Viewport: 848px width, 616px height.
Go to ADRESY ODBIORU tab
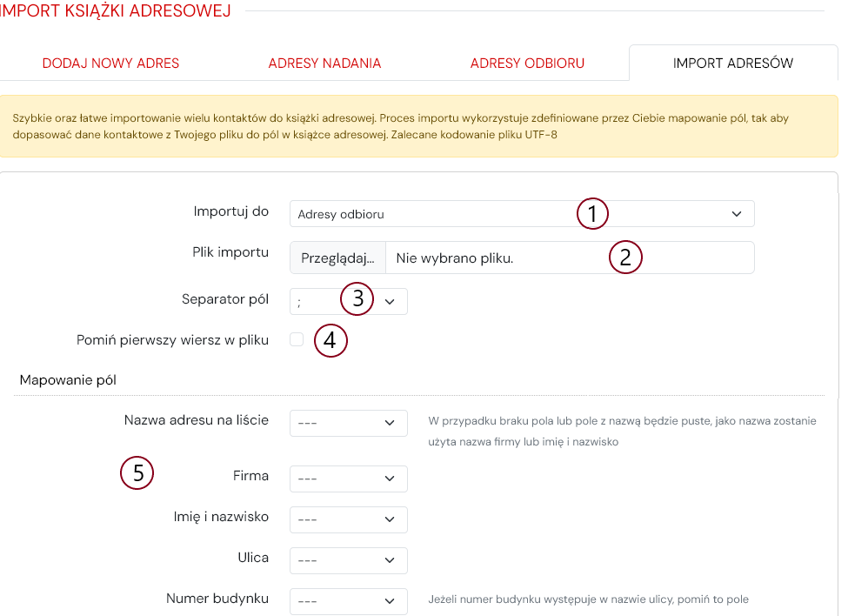[527, 64]
